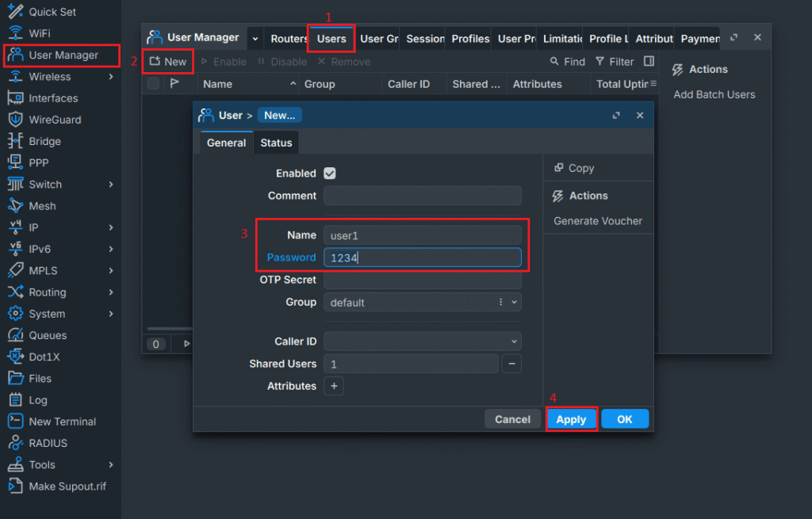Switch to the Sessions tab
This screenshot has height=519, width=812.
425,39
